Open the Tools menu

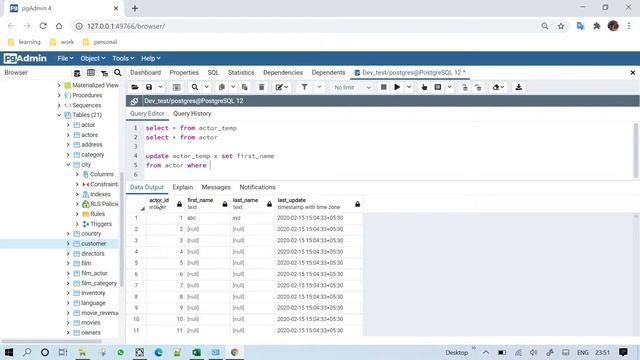pos(123,58)
